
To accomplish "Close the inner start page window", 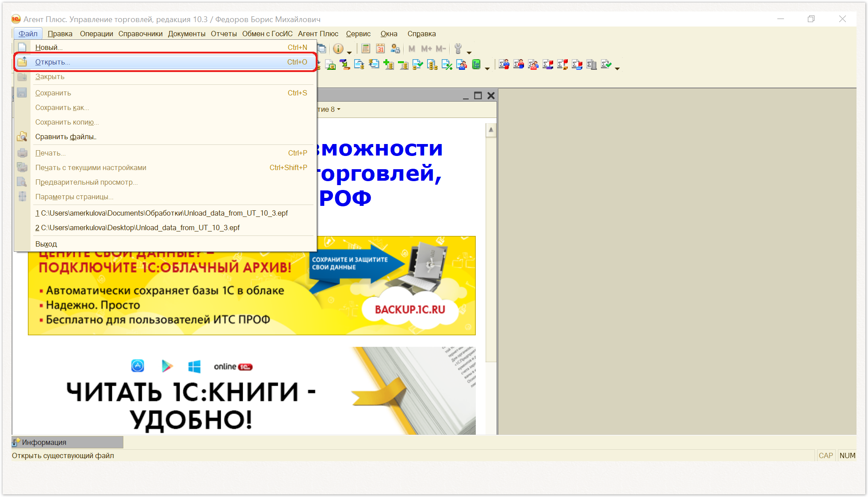I will pyautogui.click(x=491, y=96).
